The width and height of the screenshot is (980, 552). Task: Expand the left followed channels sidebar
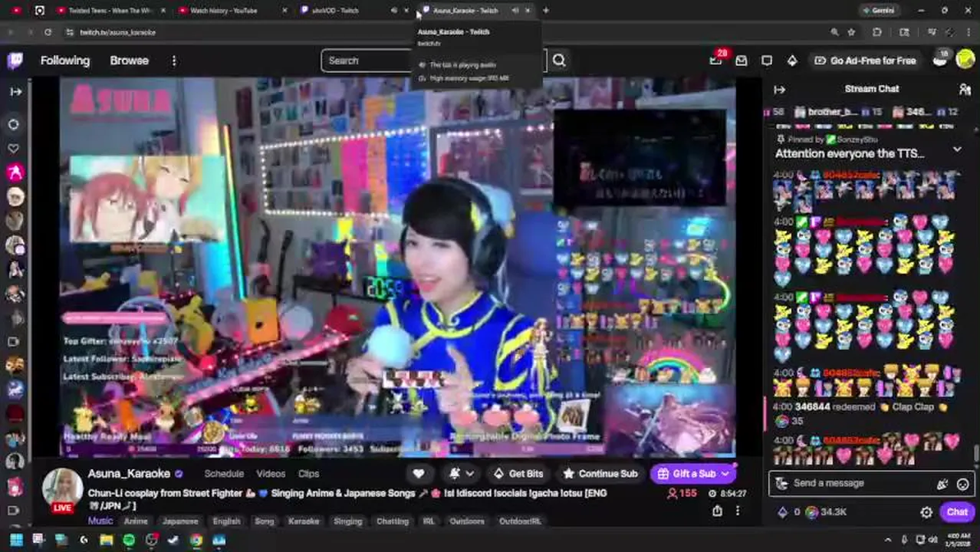15,91
